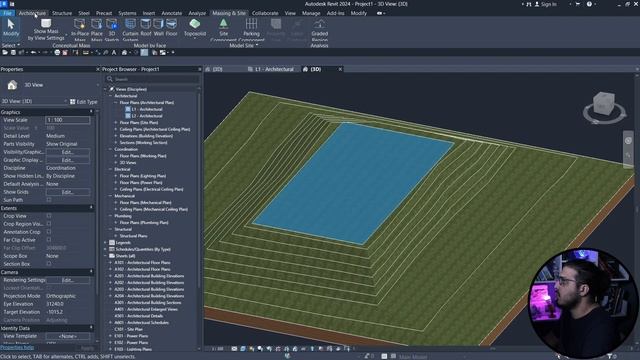Switch to the Structure ribbon tab

pyautogui.click(x=62, y=13)
